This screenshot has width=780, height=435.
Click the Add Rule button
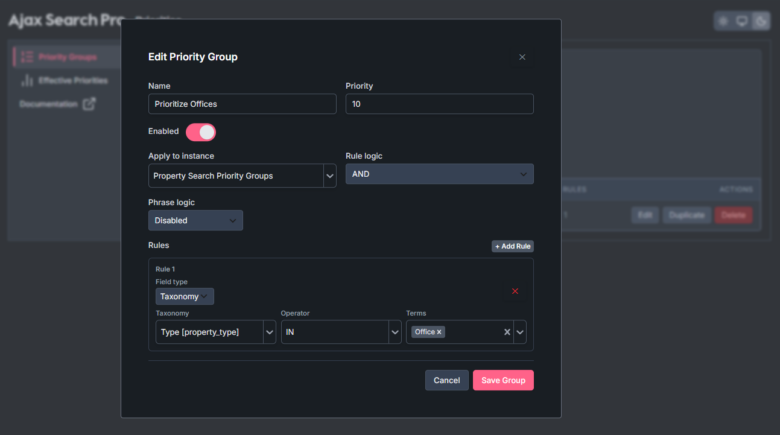[x=512, y=246]
